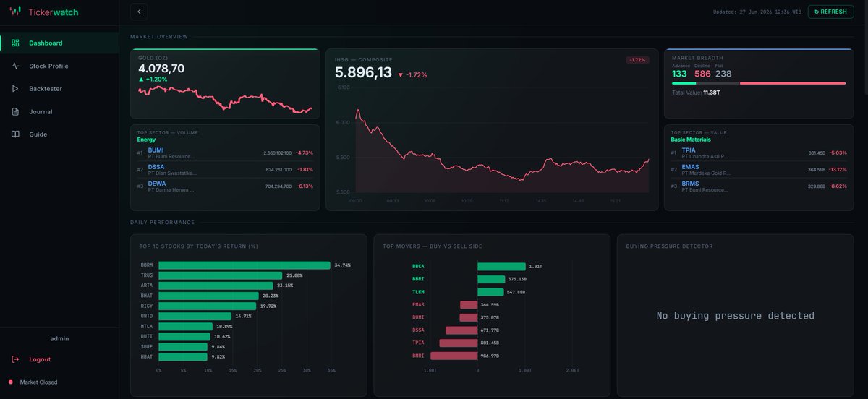
Task: Click the RICY bar showing 19.72%
Action: [208, 306]
